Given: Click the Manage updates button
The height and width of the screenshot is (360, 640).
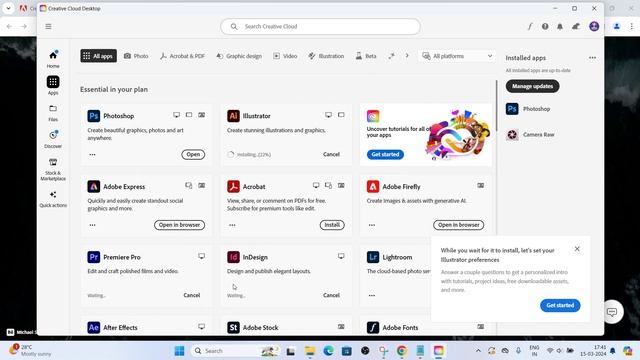Looking at the screenshot, I should [532, 86].
